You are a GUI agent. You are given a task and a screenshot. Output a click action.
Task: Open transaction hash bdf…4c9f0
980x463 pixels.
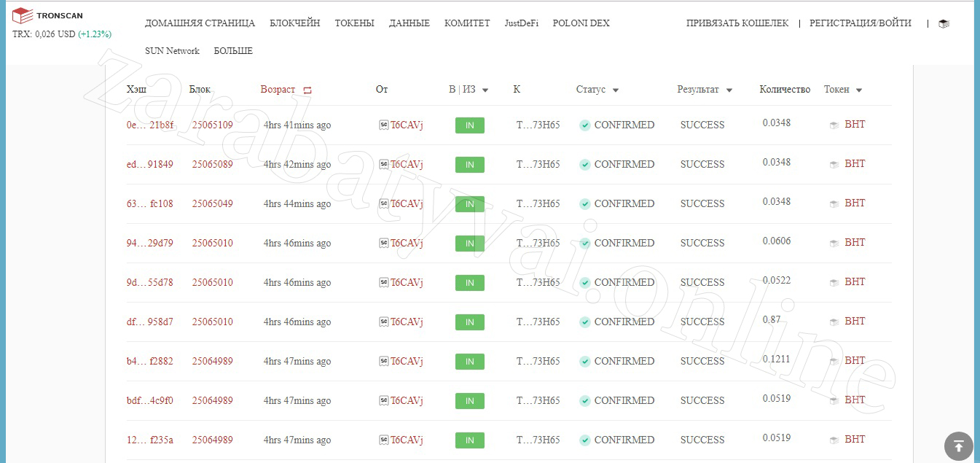click(150, 400)
